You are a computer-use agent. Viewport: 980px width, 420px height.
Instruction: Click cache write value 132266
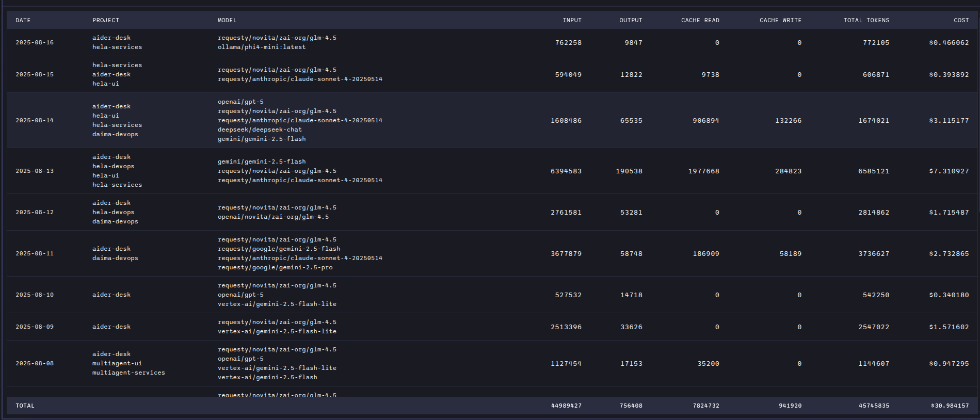788,120
